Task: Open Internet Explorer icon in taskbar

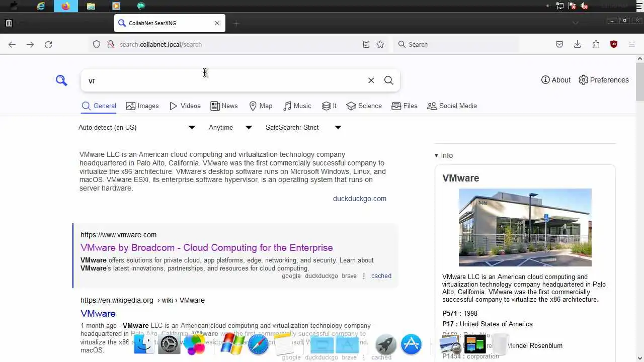Action: (x=41, y=6)
